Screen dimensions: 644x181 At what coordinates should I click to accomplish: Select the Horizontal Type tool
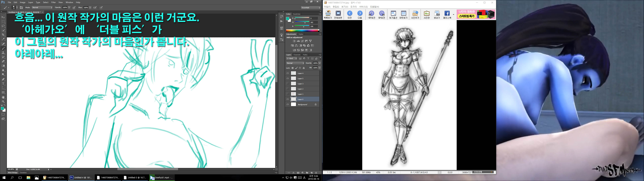pos(3,84)
